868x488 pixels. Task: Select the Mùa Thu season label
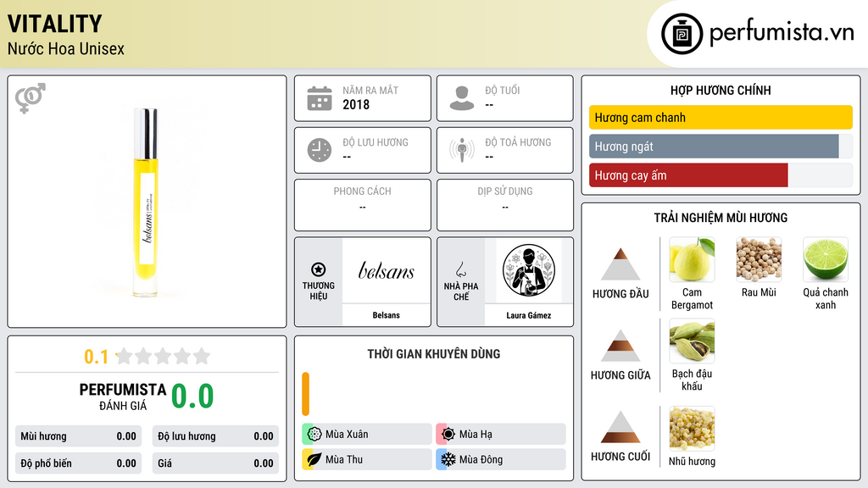344,459
